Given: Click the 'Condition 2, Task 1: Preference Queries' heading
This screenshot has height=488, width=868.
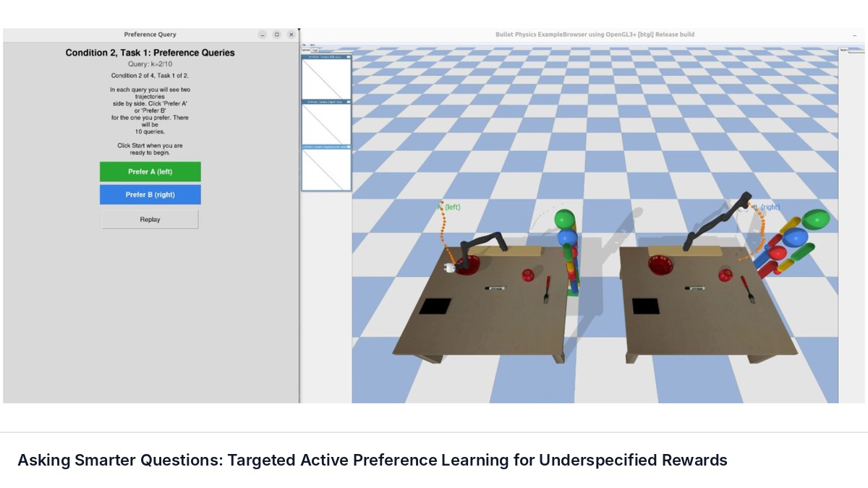Looking at the screenshot, I should click(x=150, y=53).
